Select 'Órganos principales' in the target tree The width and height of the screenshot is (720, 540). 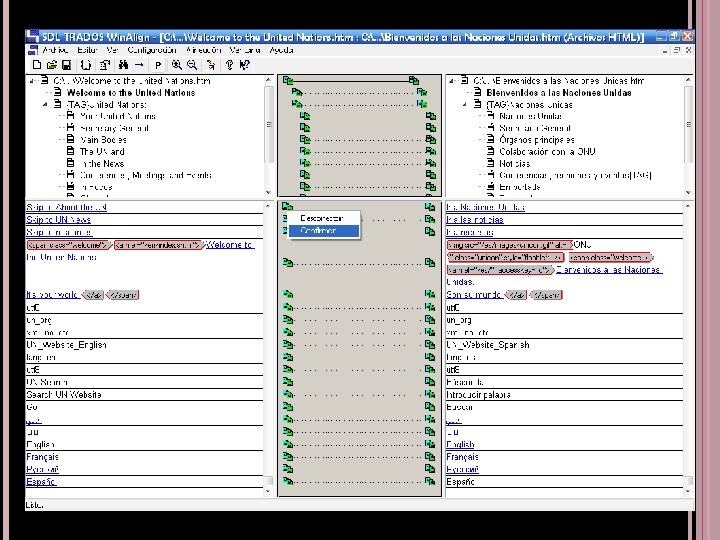pos(537,140)
